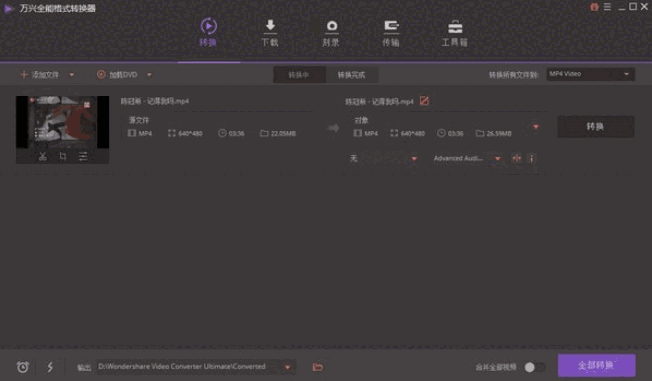
Task: Expand target format red dropdown arrow
Action: coord(536,126)
